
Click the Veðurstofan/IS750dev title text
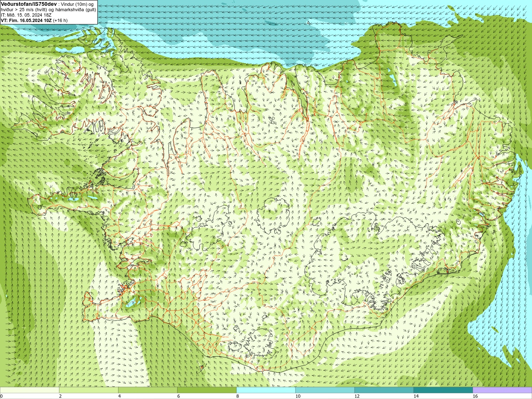29,4
